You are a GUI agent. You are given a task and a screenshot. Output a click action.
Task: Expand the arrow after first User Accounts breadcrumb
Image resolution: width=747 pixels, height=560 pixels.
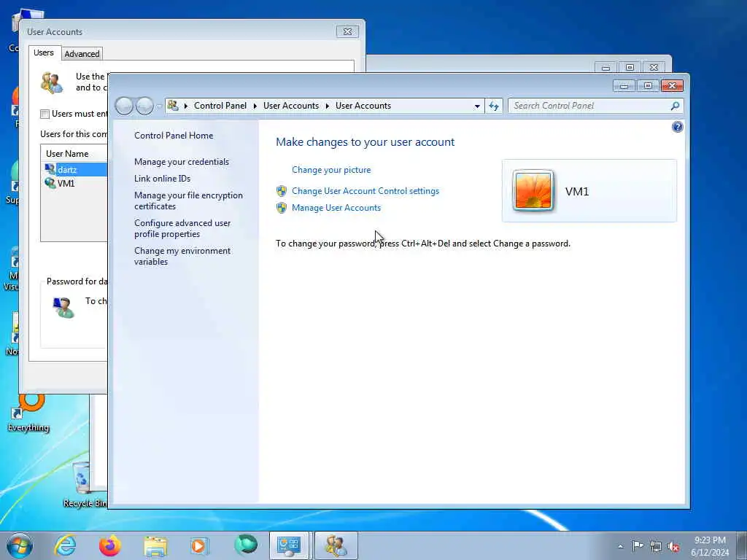[328, 106]
